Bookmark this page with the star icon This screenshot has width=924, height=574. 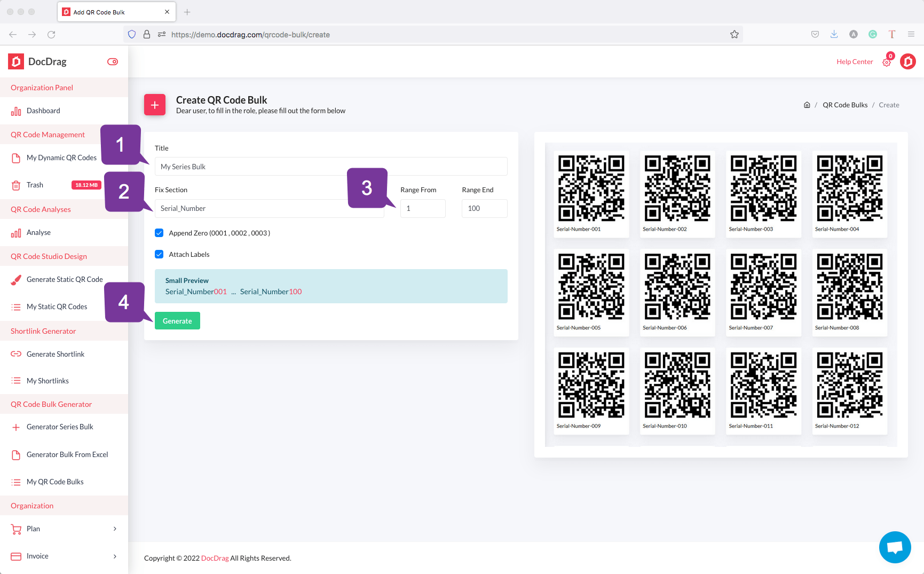tap(735, 35)
